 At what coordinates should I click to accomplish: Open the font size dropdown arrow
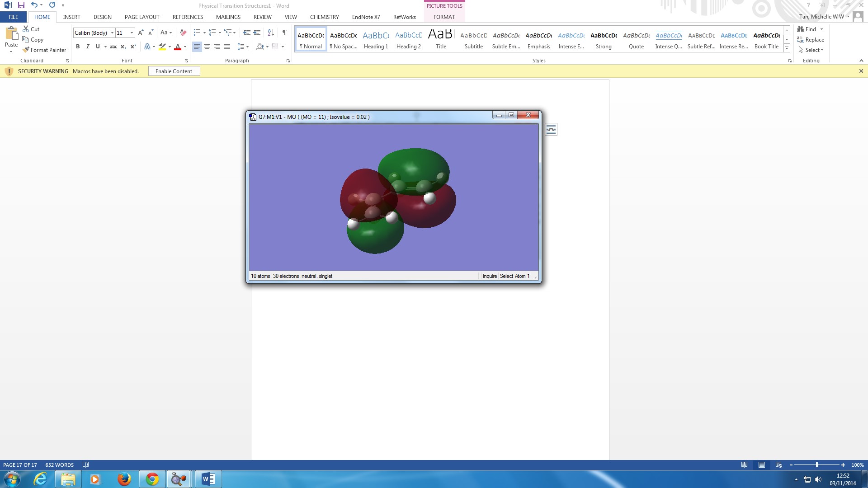[132, 33]
